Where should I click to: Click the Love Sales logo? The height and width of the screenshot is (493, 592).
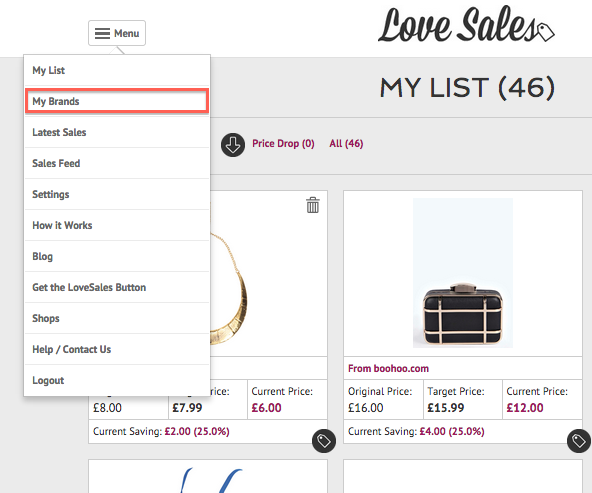466,25
